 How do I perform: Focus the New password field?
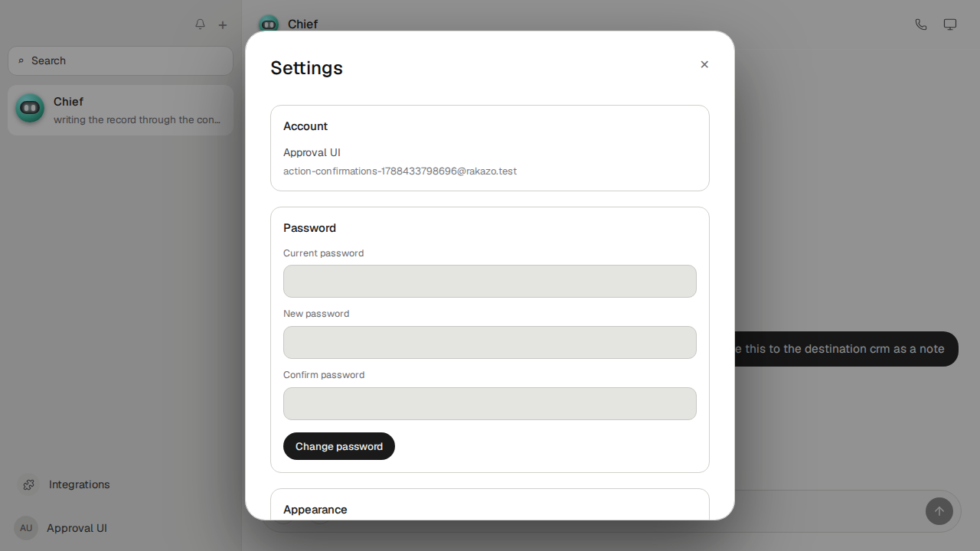click(x=490, y=342)
